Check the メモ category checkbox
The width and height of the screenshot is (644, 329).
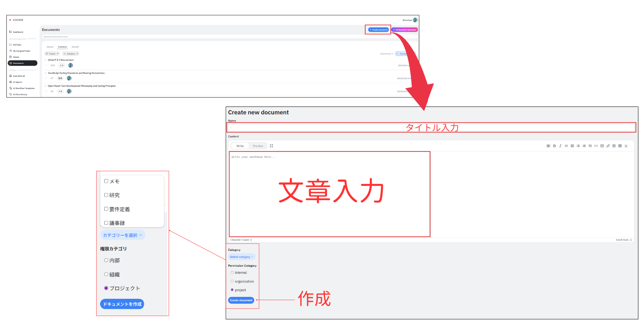pos(106,181)
